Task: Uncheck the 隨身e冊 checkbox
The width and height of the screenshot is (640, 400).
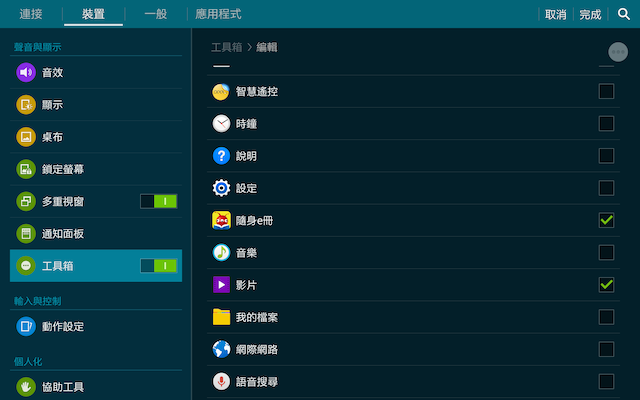Action: [x=606, y=220]
